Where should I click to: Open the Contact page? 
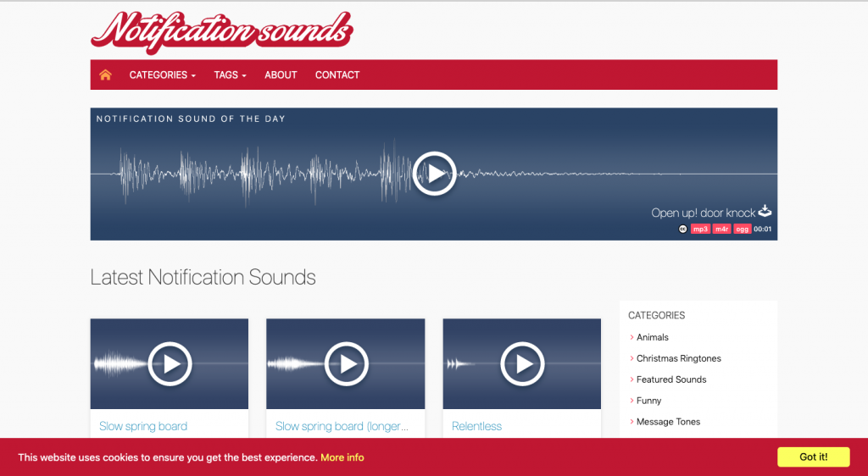[337, 75]
